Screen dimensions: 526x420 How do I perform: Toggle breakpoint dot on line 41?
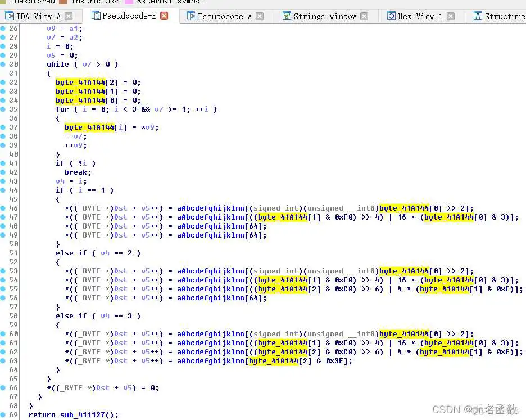(4, 163)
